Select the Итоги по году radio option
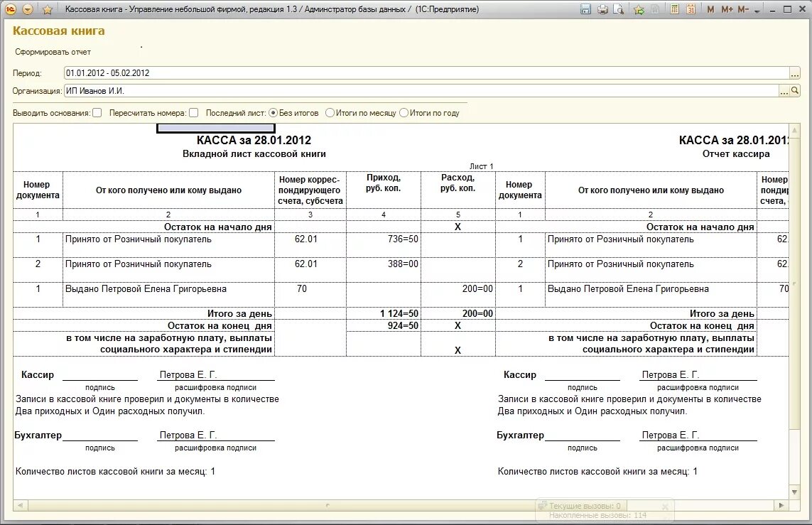 404,113
